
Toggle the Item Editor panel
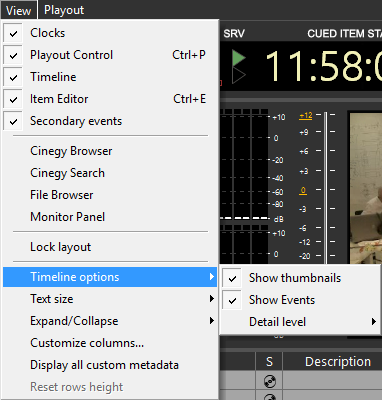[x=110, y=99]
